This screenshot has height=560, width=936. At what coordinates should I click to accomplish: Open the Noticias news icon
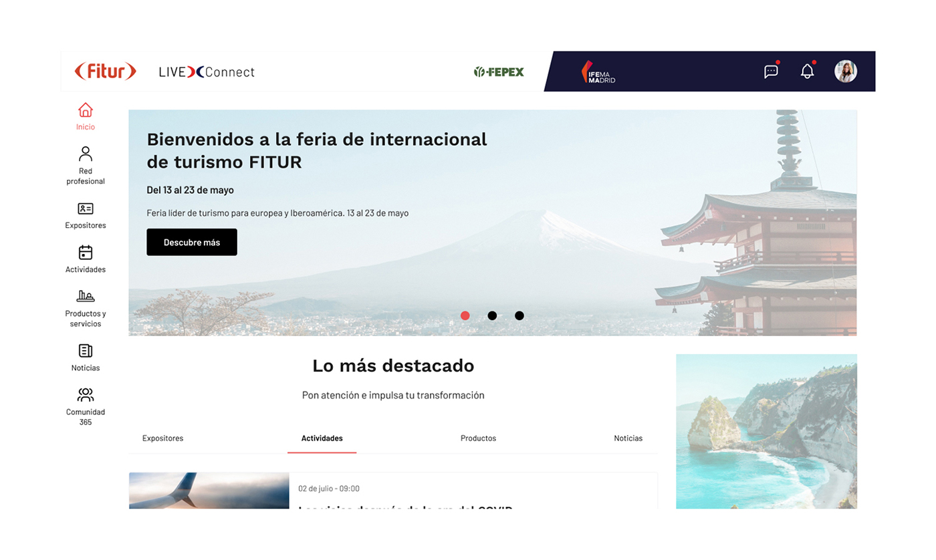pos(85,350)
